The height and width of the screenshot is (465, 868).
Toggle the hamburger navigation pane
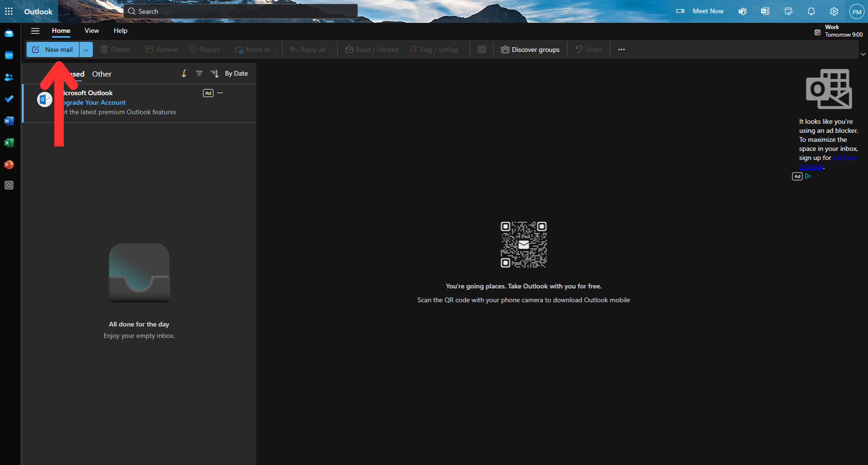pyautogui.click(x=35, y=31)
